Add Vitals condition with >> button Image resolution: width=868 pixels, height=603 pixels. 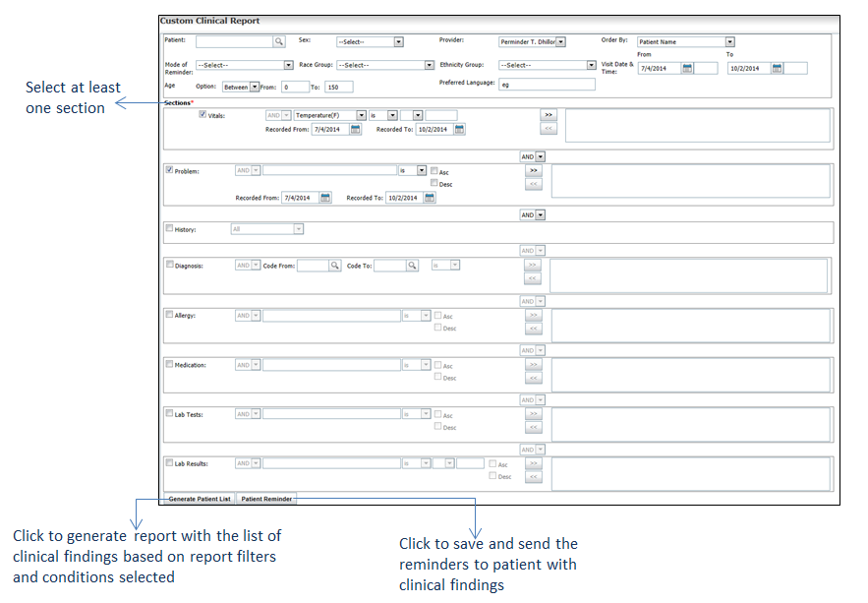[549, 115]
